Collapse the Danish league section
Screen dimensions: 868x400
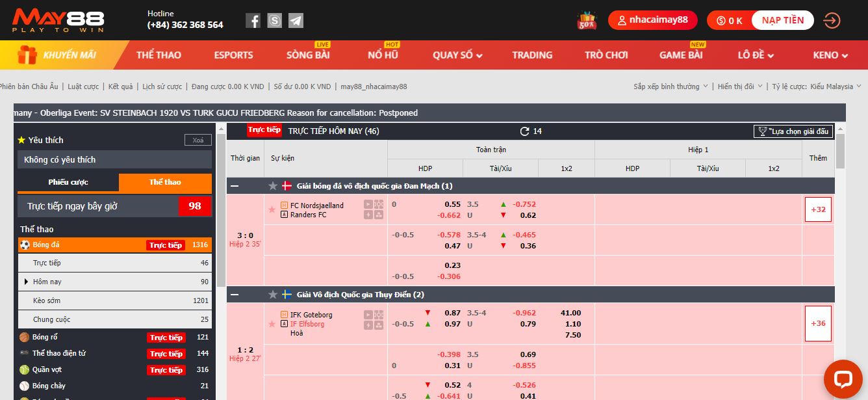[x=235, y=186]
